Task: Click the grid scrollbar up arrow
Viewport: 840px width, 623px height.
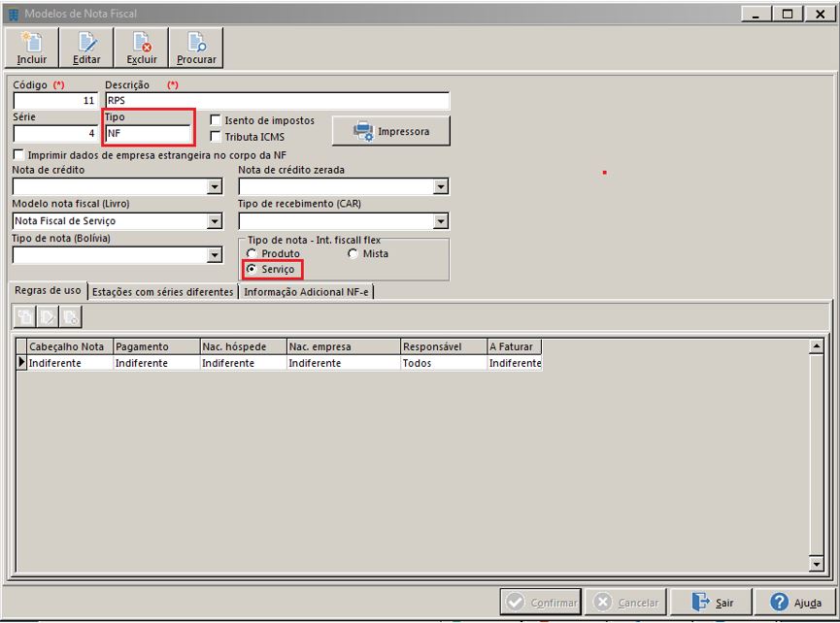Action: [x=816, y=346]
